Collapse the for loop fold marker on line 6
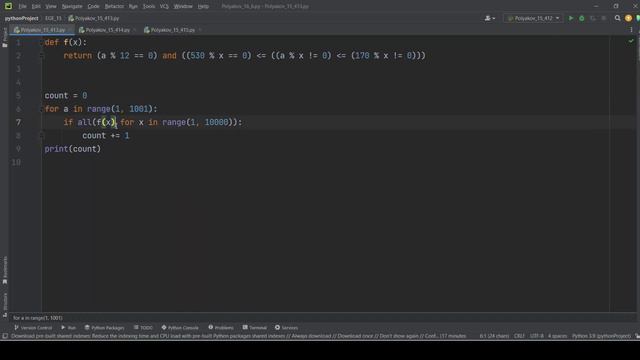 (x=42, y=109)
